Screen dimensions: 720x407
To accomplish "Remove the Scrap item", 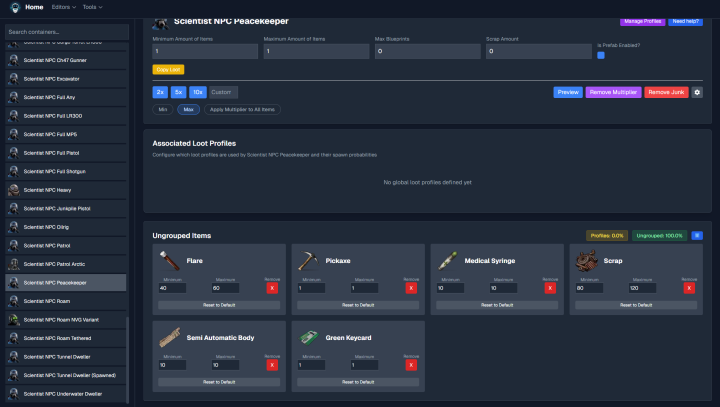I will pos(689,288).
